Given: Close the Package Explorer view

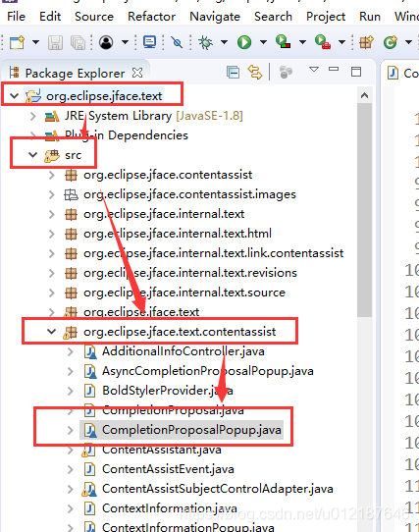Looking at the screenshot, I should coord(137,73).
